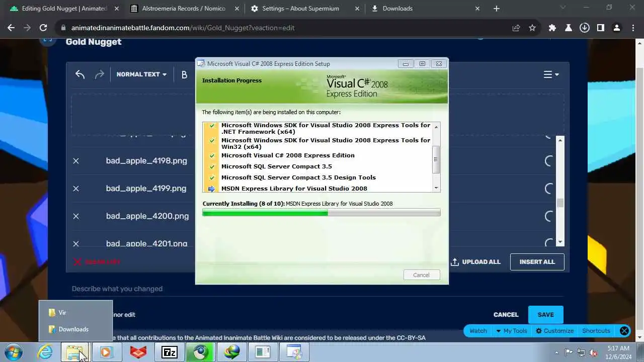Click the taskbar clock showing 5:17 AM
644x362 pixels.
[618, 352]
